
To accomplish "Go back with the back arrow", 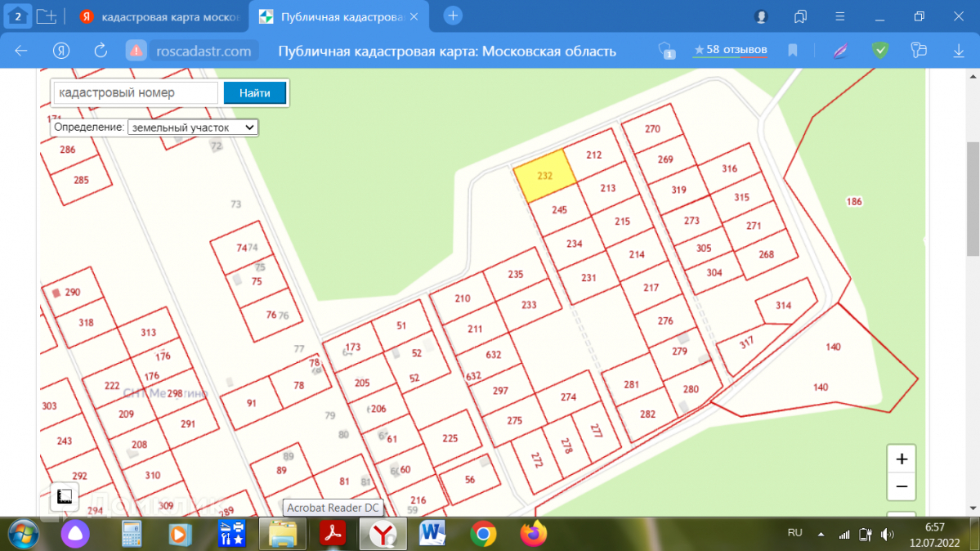I will pyautogui.click(x=21, y=51).
